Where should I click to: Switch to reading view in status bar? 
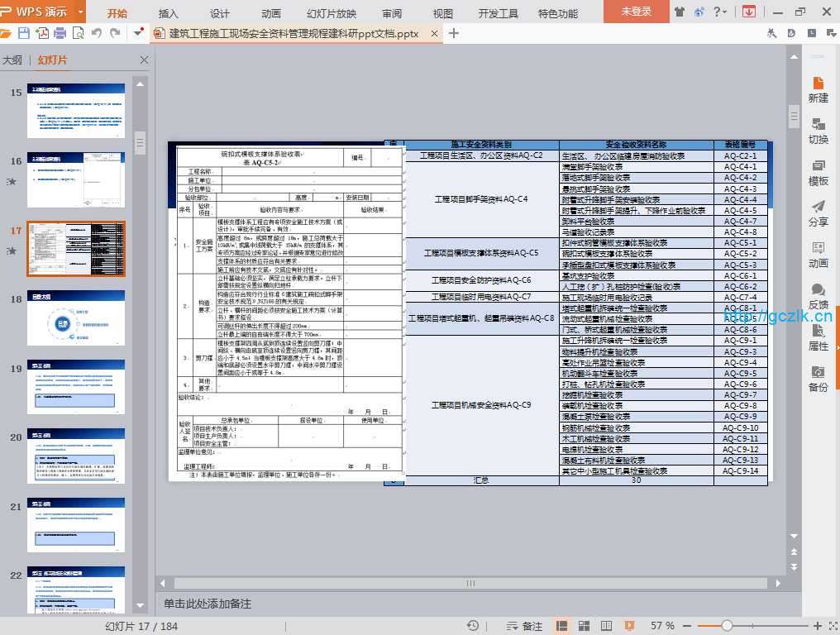(x=606, y=626)
